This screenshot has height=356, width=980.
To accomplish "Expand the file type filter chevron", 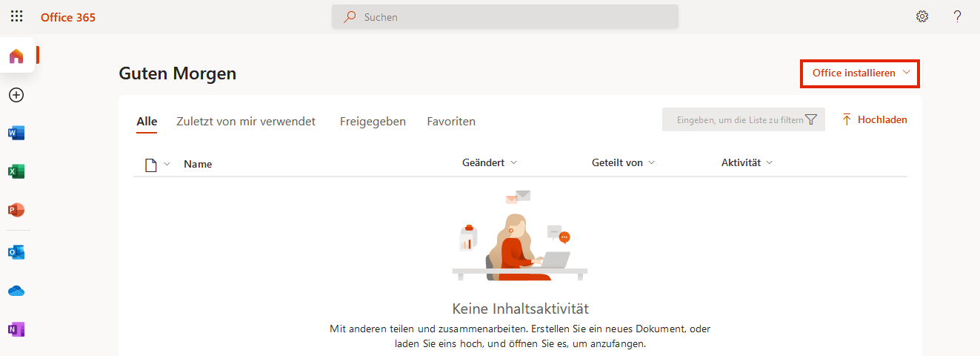I will pyautogui.click(x=167, y=164).
